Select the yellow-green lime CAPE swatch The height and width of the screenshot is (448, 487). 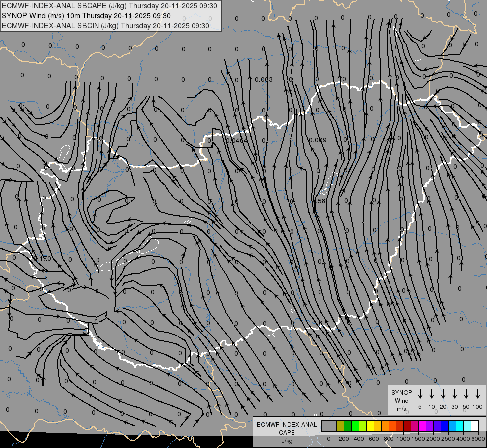tap(363, 426)
